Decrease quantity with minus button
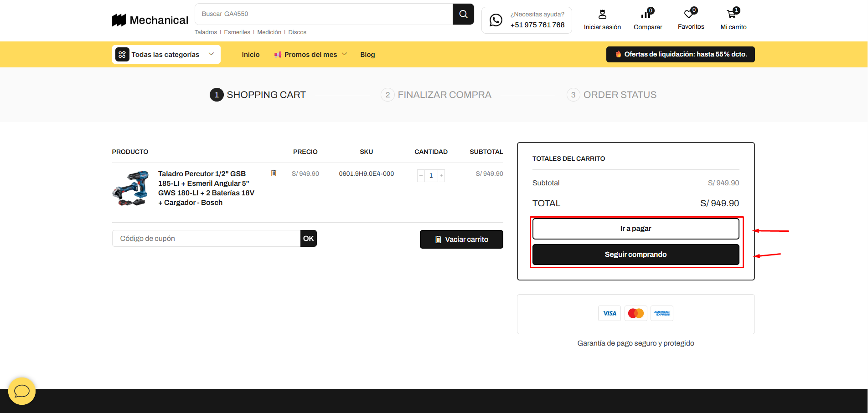868x413 pixels. tap(421, 176)
